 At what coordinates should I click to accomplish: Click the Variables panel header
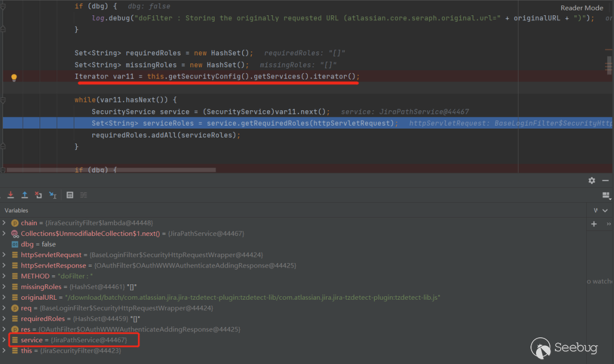coord(16,210)
